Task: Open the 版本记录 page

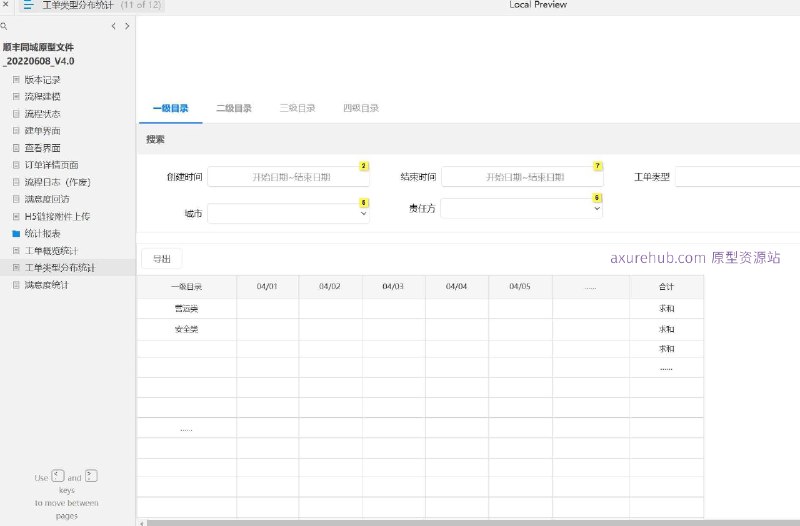Action: point(42,80)
